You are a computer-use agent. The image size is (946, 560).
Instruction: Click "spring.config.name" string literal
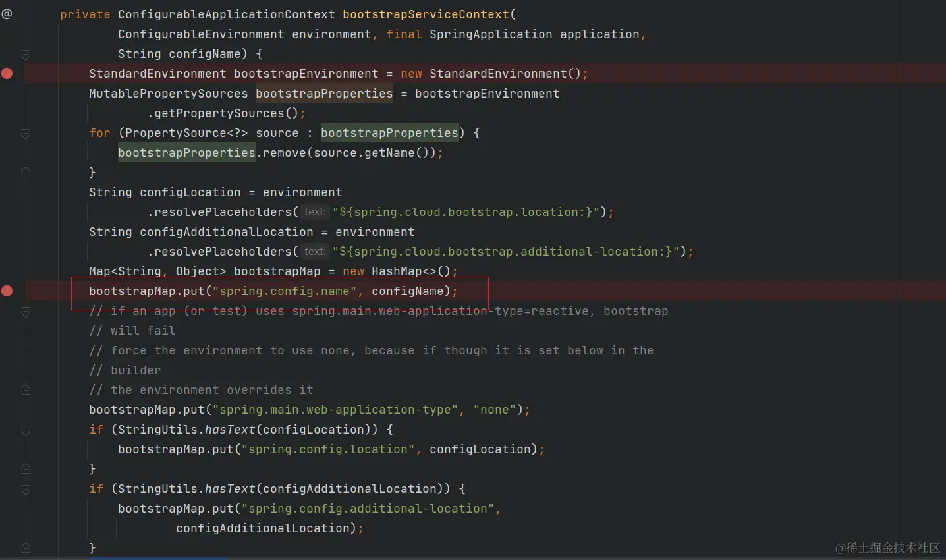[285, 291]
